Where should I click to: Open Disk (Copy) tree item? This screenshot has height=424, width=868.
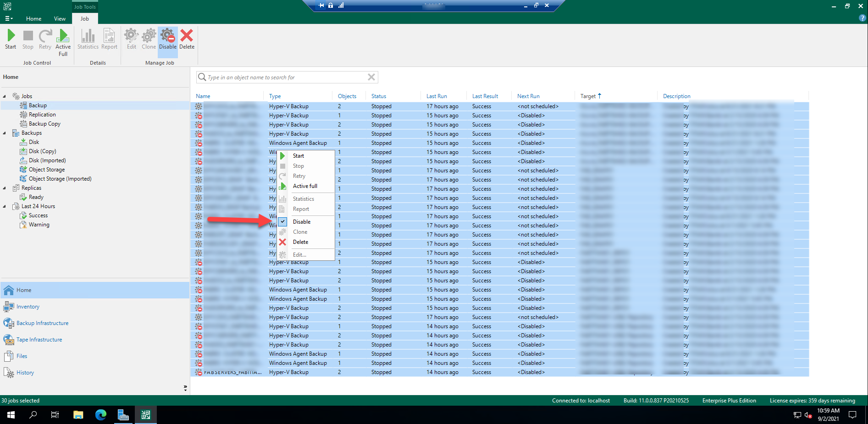42,151
